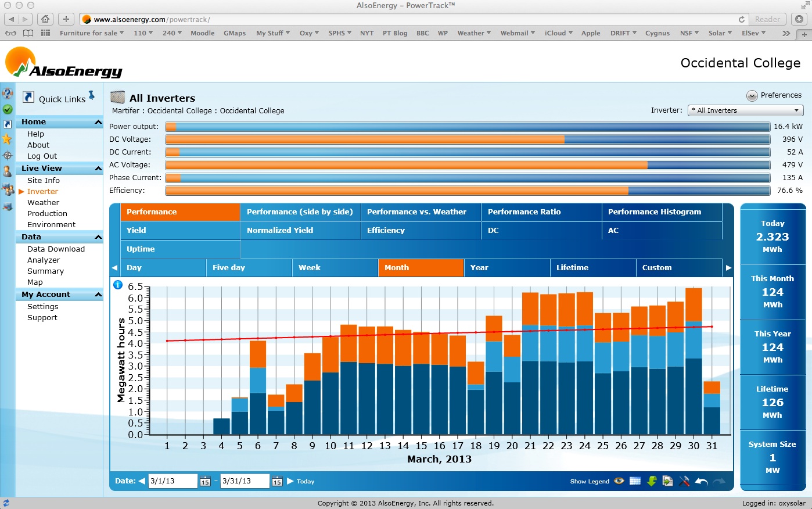Select the Week time range
This screenshot has height=509, width=812.
click(x=335, y=268)
